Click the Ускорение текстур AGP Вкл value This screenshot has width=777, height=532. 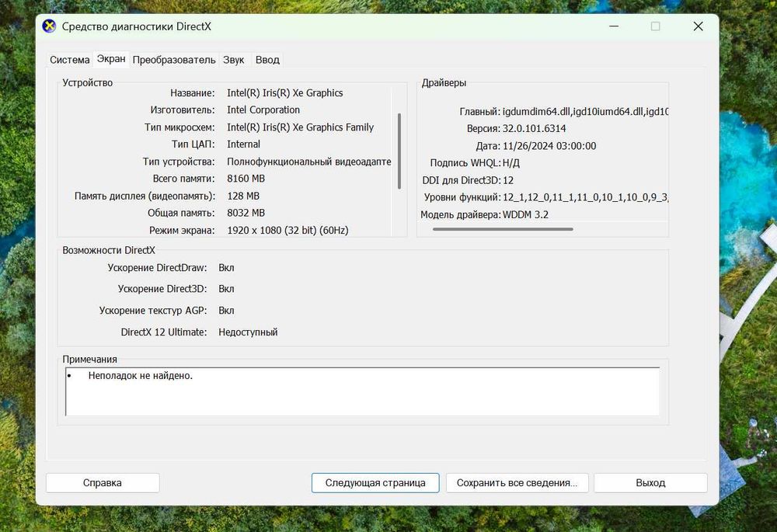[x=226, y=311]
